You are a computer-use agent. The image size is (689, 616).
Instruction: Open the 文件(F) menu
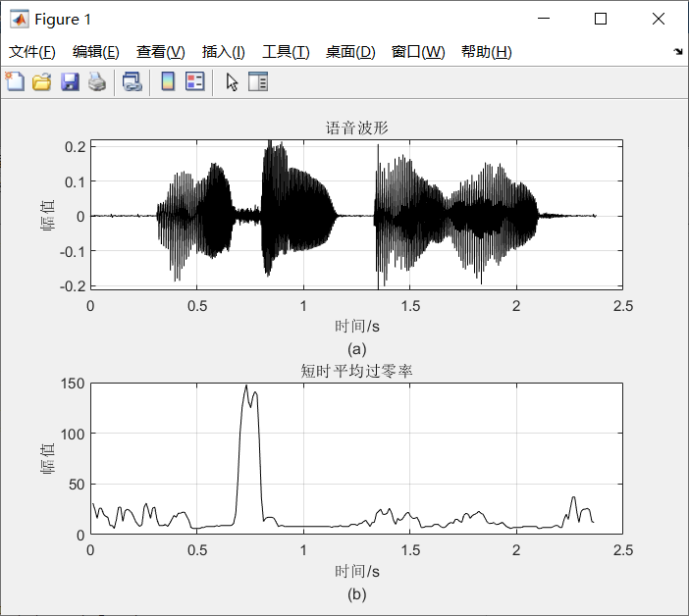coord(32,52)
